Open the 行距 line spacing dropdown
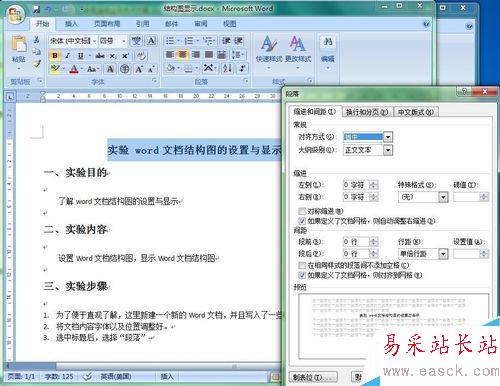The width and height of the screenshot is (500, 386). (443, 254)
